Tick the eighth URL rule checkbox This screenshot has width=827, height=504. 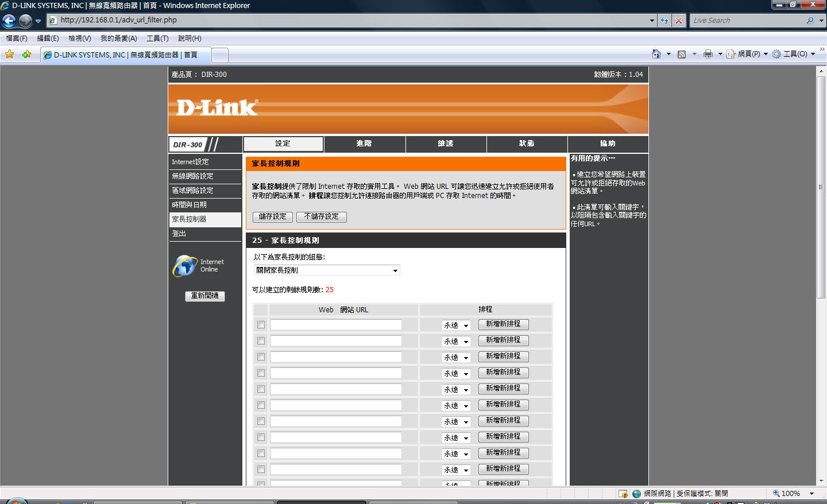tap(261, 437)
